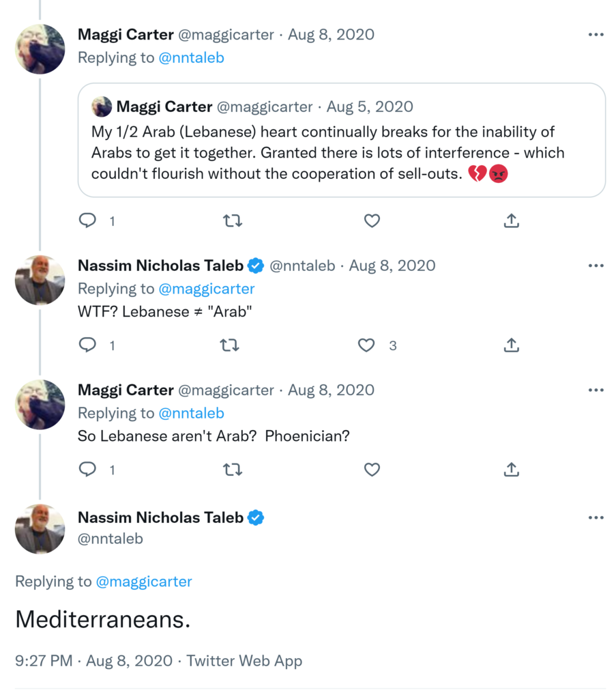Like Maggi Carter's quote tweet reply
616x699 pixels.
click(x=371, y=220)
